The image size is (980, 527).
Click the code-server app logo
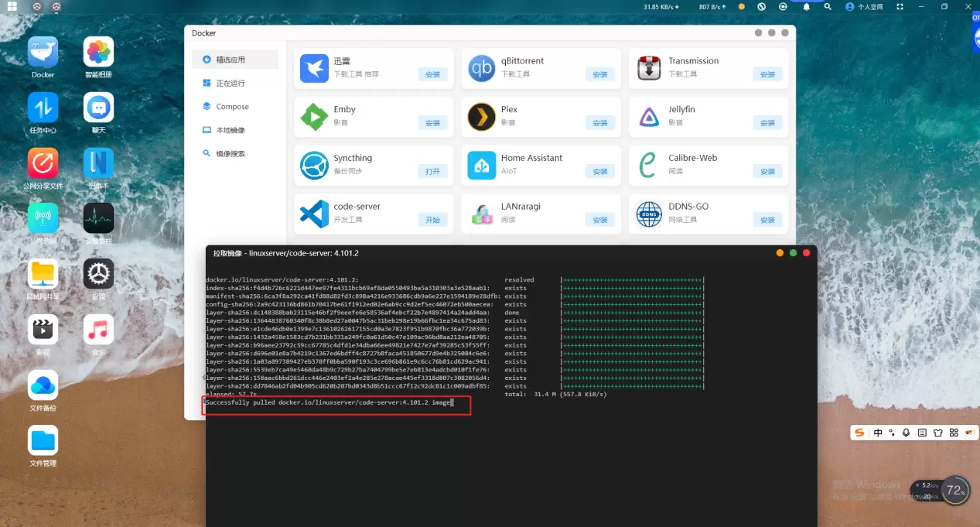[x=314, y=214]
